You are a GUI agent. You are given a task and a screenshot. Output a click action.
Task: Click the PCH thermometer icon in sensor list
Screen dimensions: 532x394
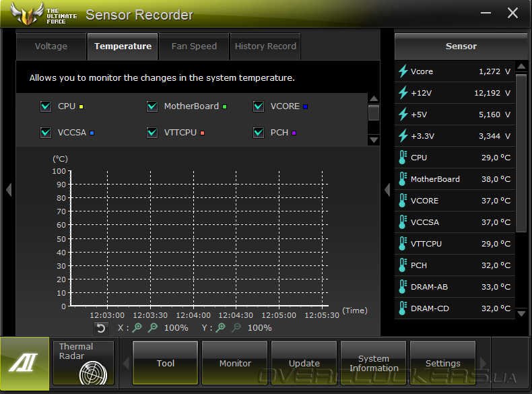tap(403, 265)
